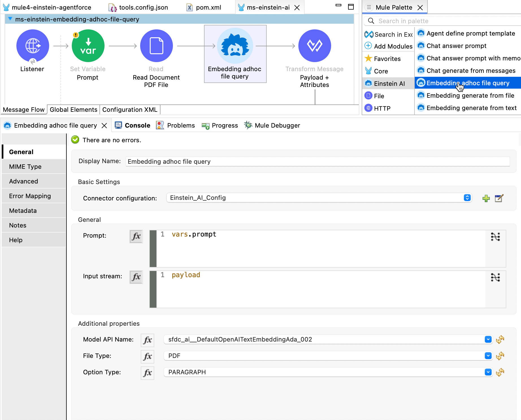The width and height of the screenshot is (521, 420).
Task: Click the Prompt expression editor
Action: tap(321, 248)
